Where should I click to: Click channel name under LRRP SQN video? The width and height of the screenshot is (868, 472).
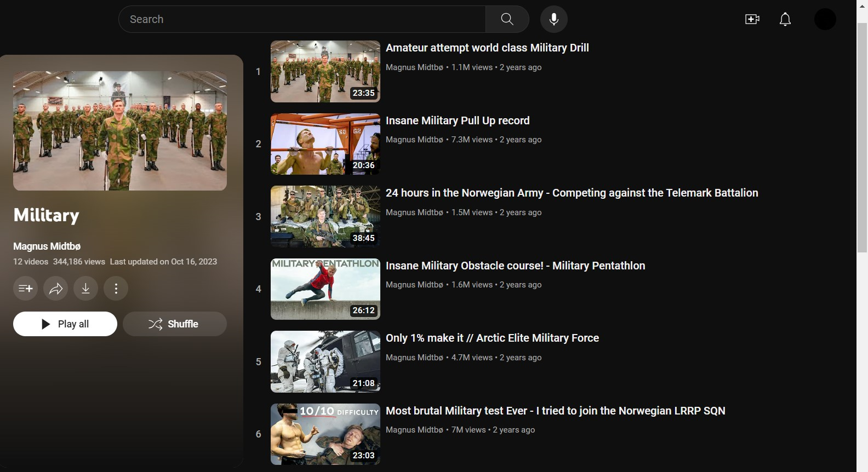point(414,430)
